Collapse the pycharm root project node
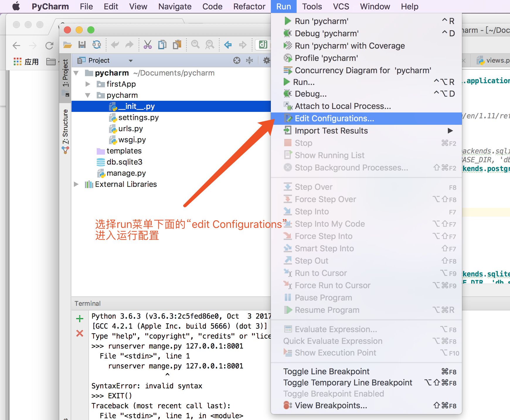 click(76, 73)
